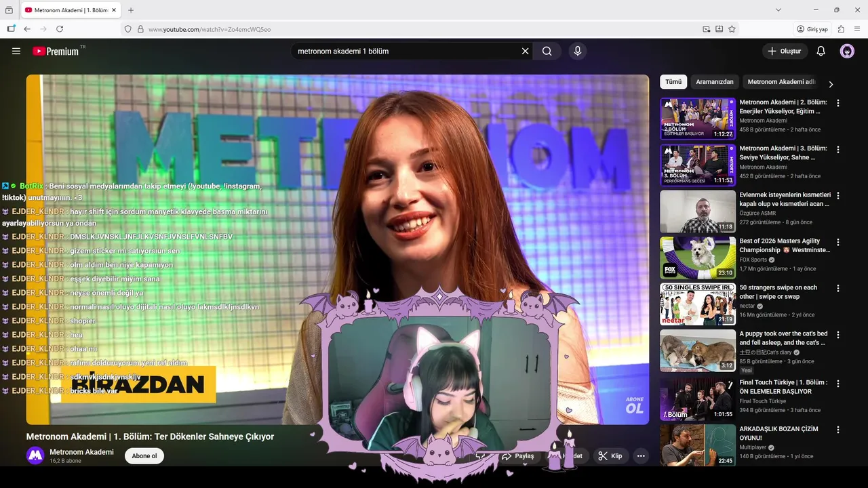868x488 pixels.
Task: Go back with browser back arrow
Action: pyautogui.click(x=27, y=29)
